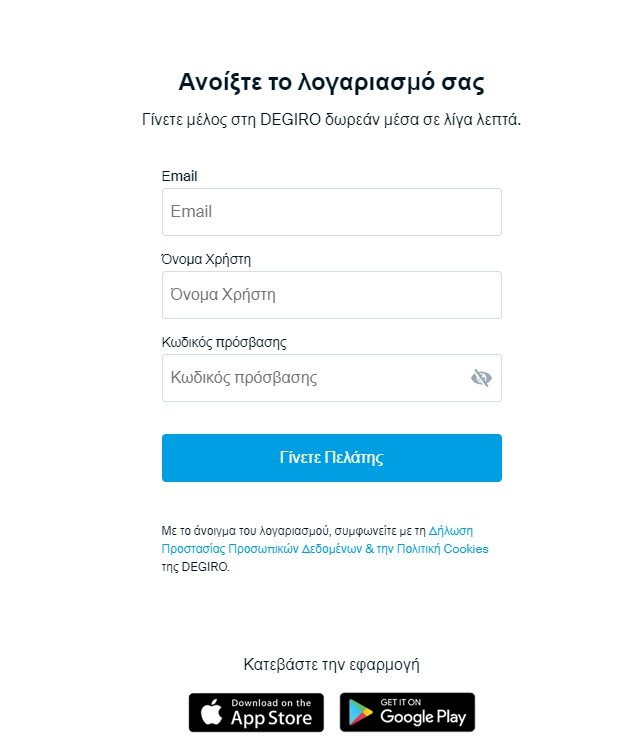Open the Download on the App Store badge
The height and width of the screenshot is (747, 627).
pyautogui.click(x=256, y=712)
